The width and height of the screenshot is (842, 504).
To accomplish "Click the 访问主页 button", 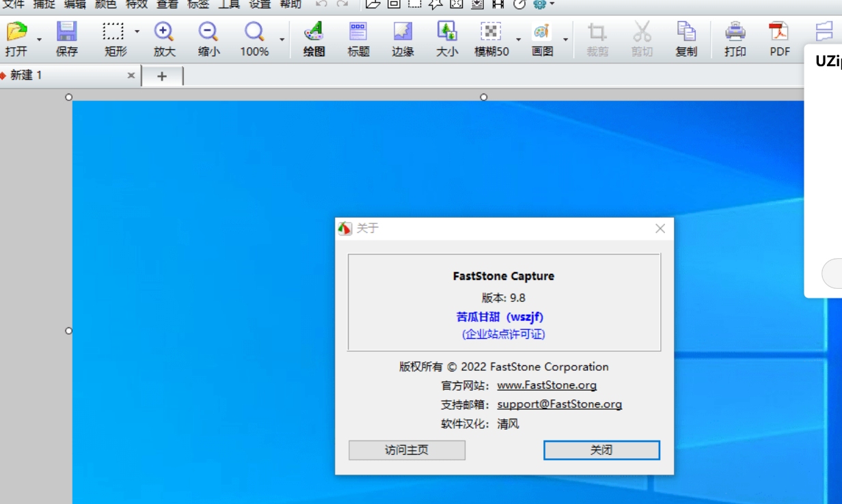I will (x=407, y=450).
